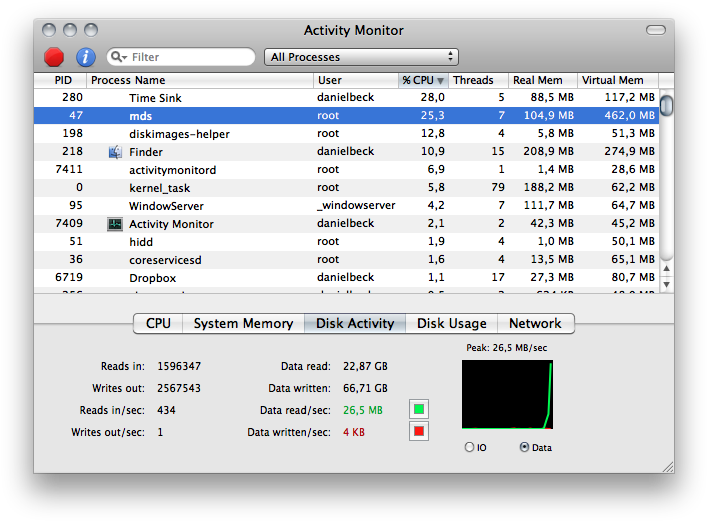The height and width of the screenshot is (521, 707).
Task: Click the magnifying glass in Filter field
Action: (x=119, y=57)
